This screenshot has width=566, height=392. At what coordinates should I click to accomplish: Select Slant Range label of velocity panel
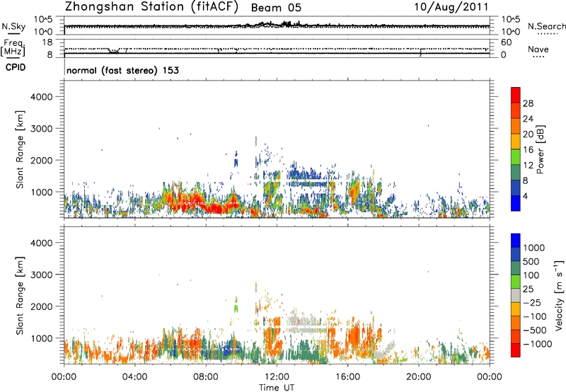coord(20,296)
